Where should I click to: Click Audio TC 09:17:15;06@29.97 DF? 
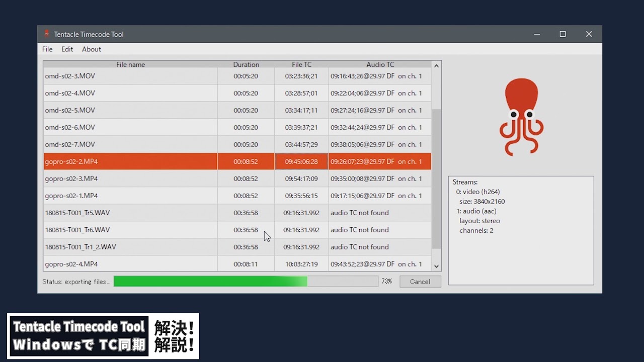pos(363,196)
